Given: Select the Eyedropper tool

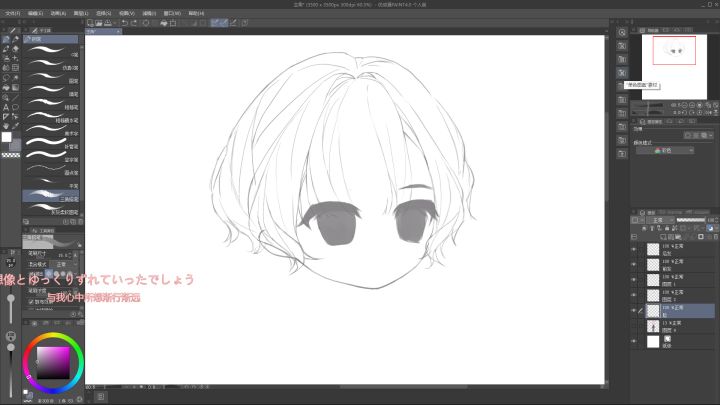Looking at the screenshot, I should point(15,126).
